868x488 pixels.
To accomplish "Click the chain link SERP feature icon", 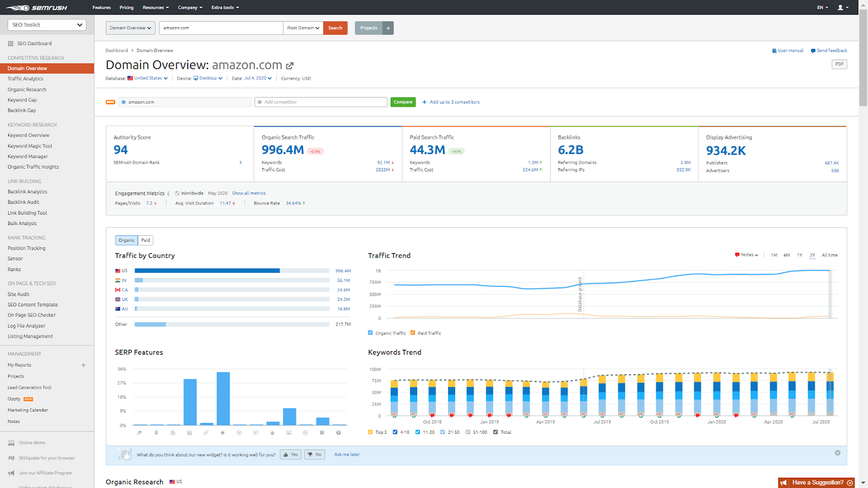I will [x=206, y=433].
